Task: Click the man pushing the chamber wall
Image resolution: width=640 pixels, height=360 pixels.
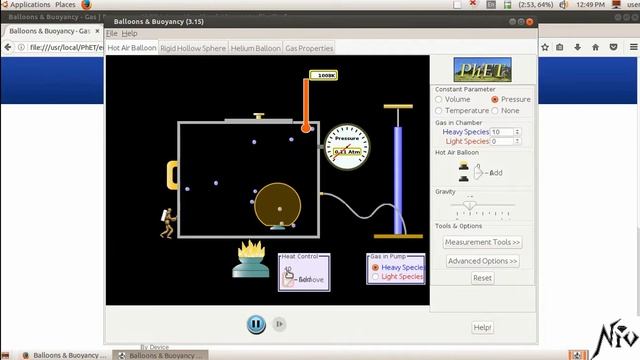Action: tap(168, 223)
